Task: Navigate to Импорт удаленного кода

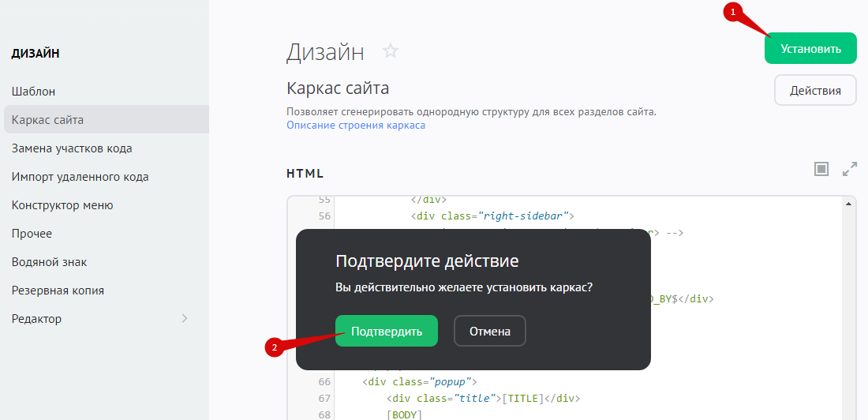Action: pos(80,177)
